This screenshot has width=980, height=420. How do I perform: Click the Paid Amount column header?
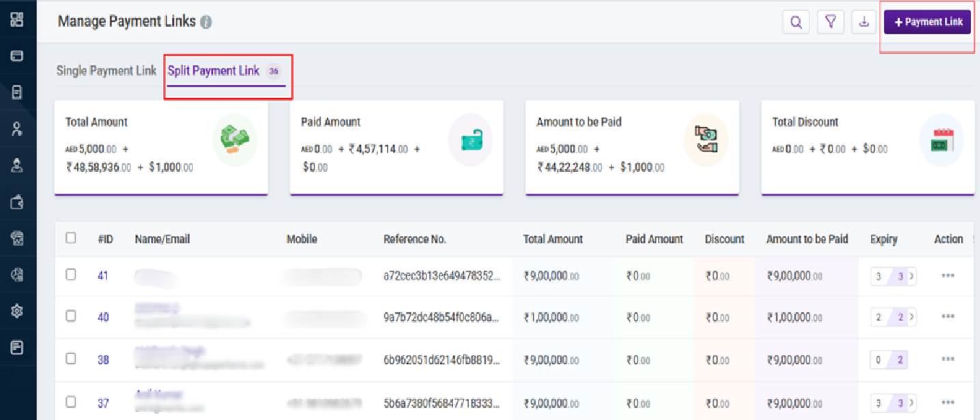coord(654,239)
